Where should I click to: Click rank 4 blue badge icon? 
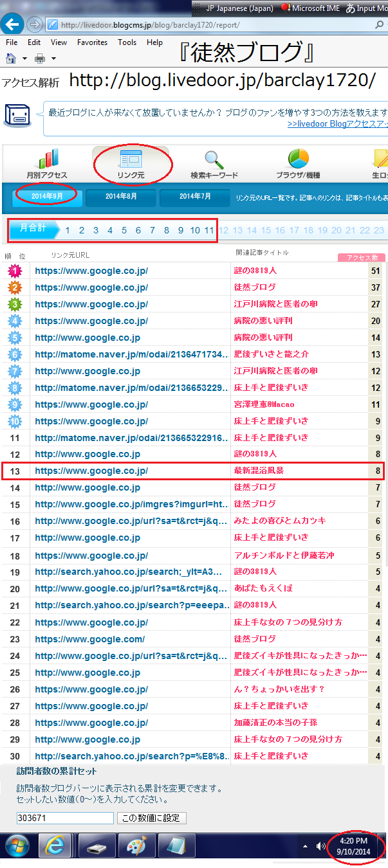tap(15, 321)
